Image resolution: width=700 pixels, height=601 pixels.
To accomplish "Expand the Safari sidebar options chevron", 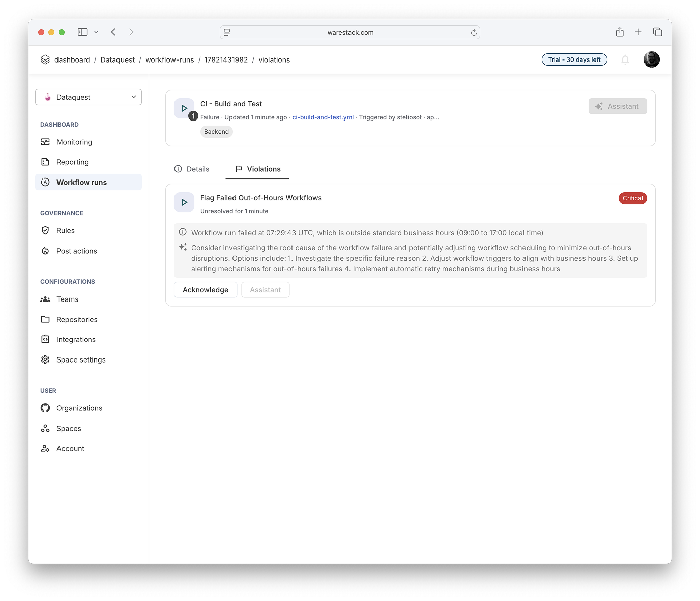I will 96,32.
